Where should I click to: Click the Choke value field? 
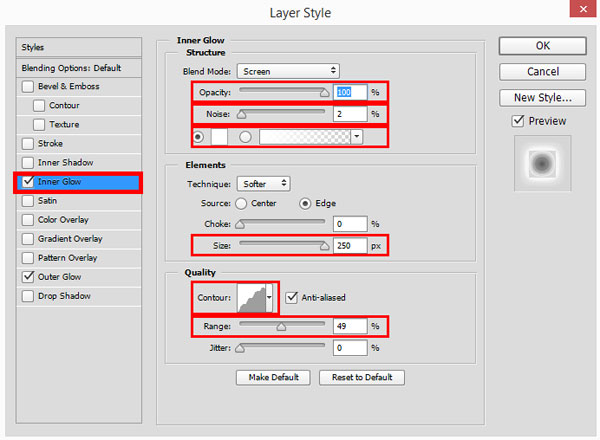(350, 224)
